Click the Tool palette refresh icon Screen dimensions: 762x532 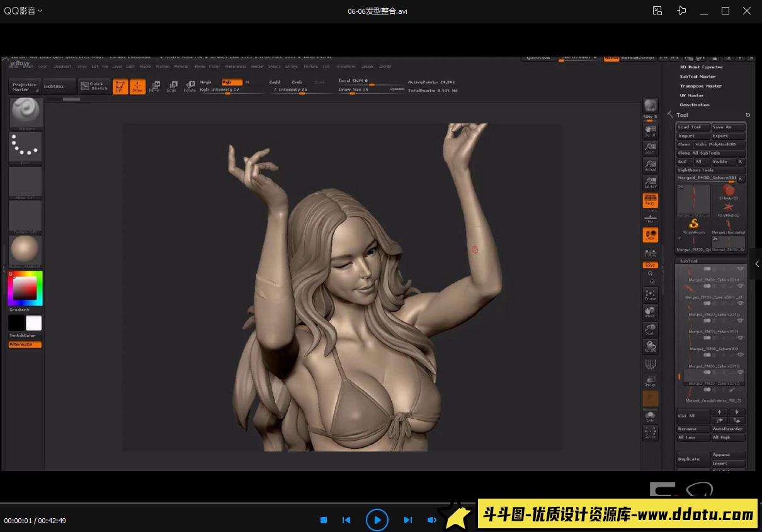[748, 115]
